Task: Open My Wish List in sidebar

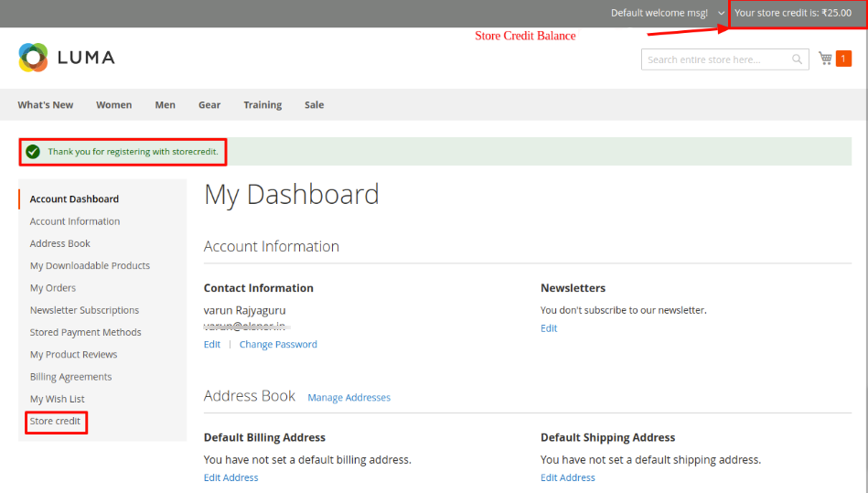Action: (58, 399)
